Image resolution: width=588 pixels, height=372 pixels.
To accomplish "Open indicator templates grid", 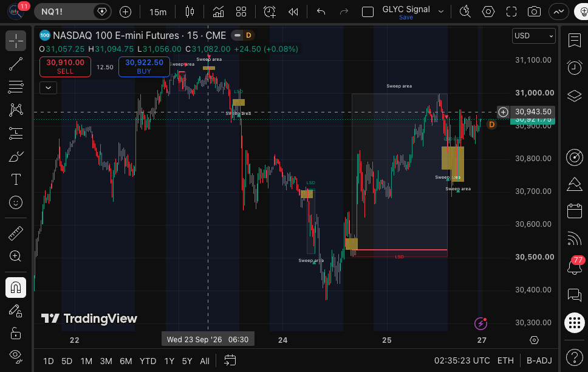I will coord(241,12).
